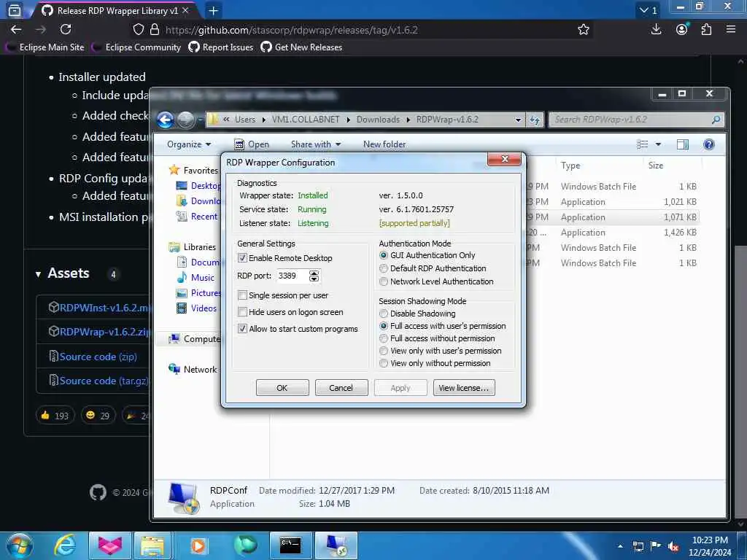Click the Apply button
The height and width of the screenshot is (560, 747).
(x=400, y=388)
